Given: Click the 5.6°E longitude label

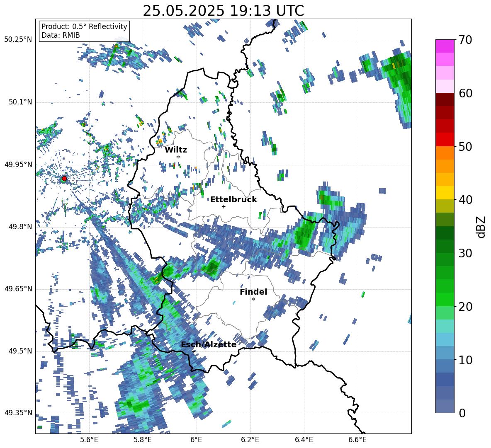Looking at the screenshot, I should click(89, 440).
